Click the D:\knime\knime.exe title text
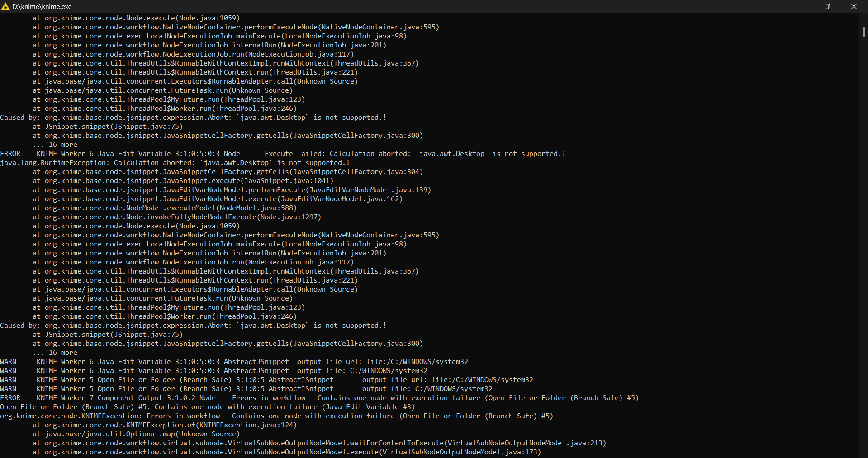Viewport: 868px width, 458px height. (42, 7)
